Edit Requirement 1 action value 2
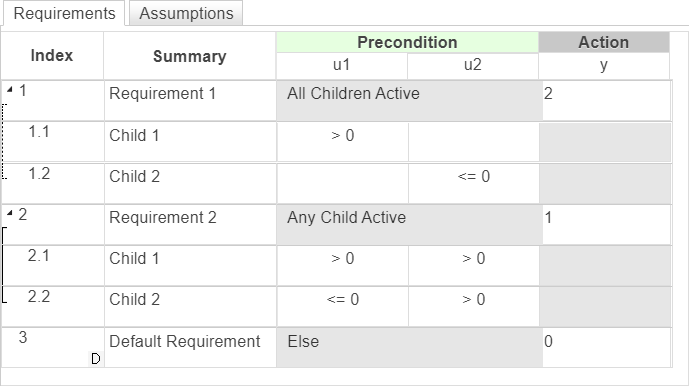 [607, 101]
